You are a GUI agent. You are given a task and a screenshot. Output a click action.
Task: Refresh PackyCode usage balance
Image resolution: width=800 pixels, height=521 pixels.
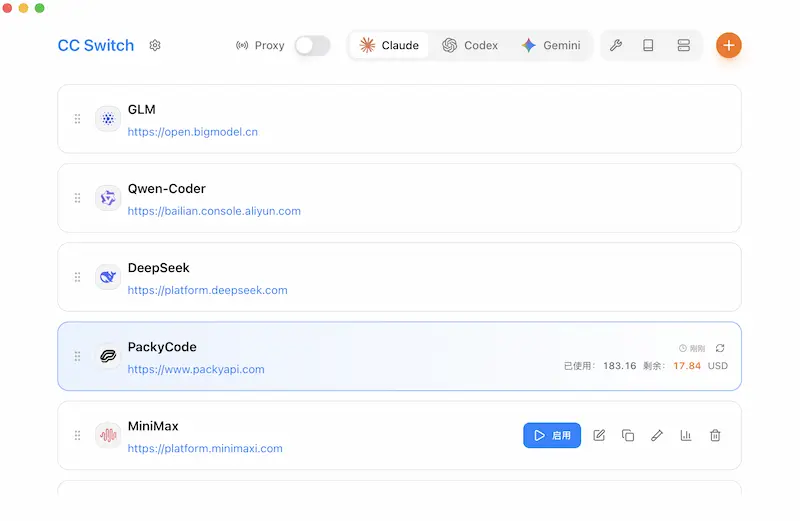coord(720,348)
